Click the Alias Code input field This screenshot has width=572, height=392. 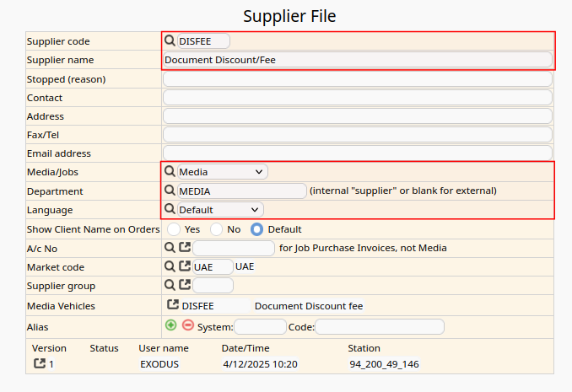pyautogui.click(x=379, y=327)
